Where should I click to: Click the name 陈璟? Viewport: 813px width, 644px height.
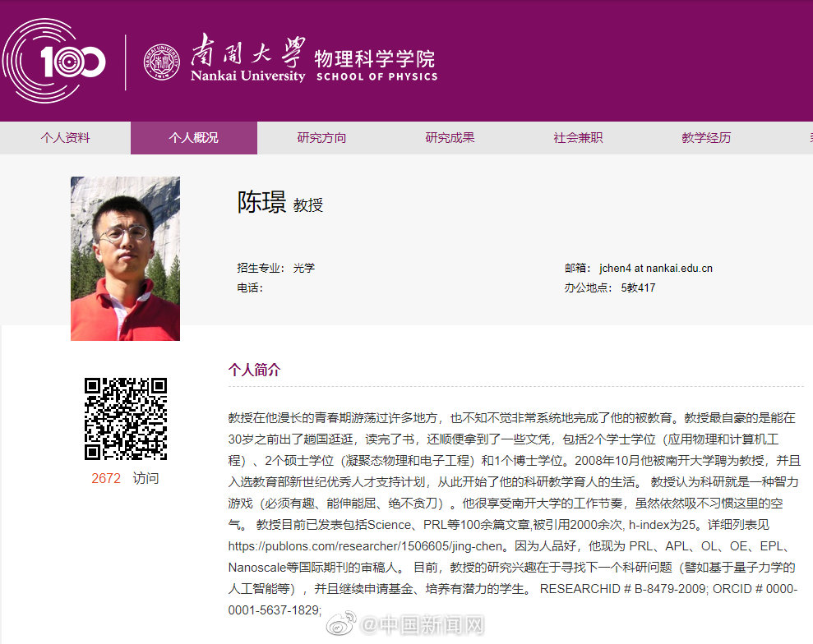click(262, 202)
